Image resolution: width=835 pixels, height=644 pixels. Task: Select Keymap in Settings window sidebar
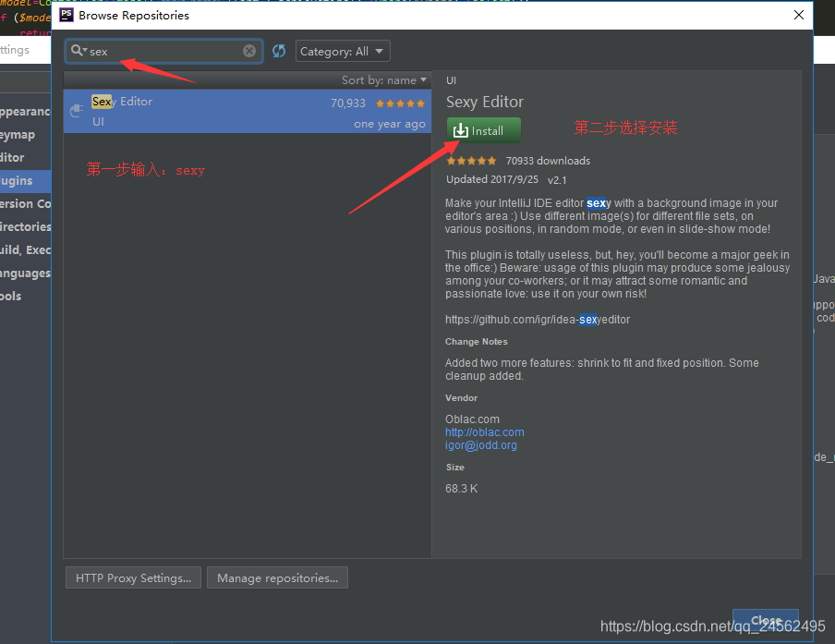pos(26,135)
